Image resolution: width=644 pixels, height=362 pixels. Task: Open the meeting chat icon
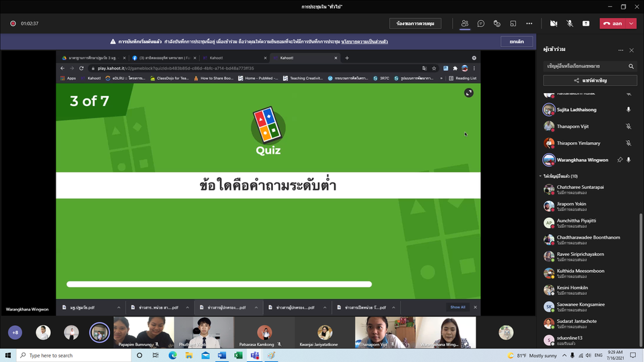[480, 23]
